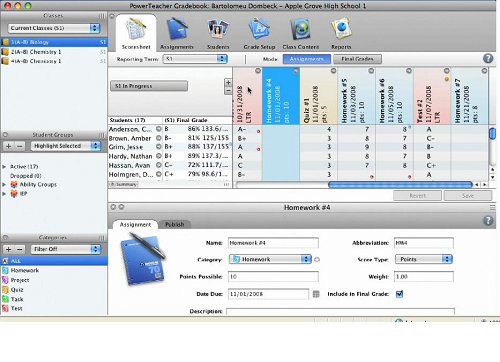Click the IEP group icon
This screenshot has height=362, width=500.
coord(14,194)
